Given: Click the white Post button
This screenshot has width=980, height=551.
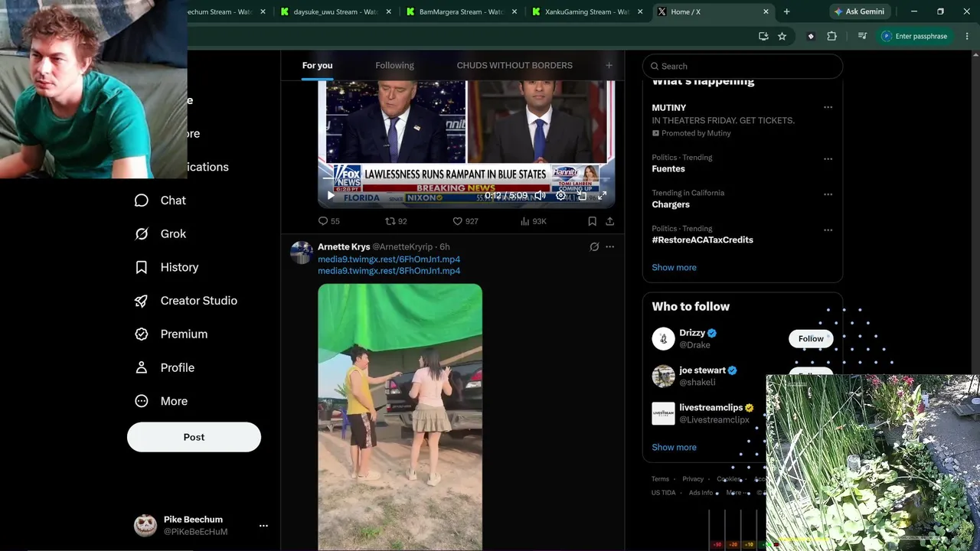Looking at the screenshot, I should click(194, 437).
